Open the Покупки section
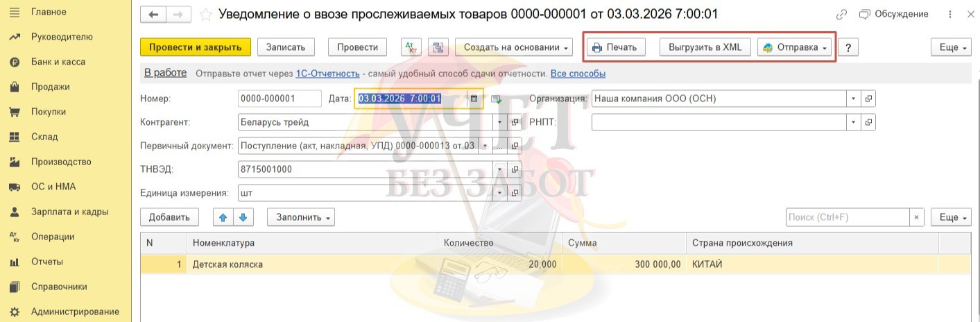980x322 pixels. (x=48, y=112)
